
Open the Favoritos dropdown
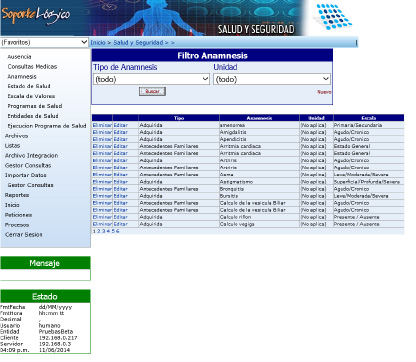coord(44,42)
